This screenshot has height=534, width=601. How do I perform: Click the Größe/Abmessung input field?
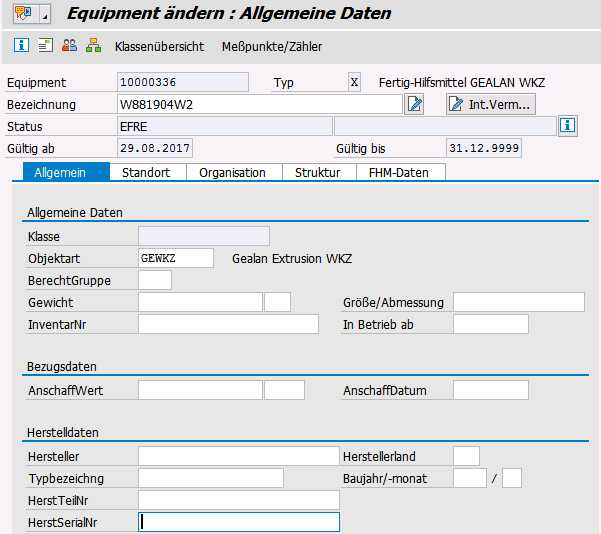click(x=519, y=302)
